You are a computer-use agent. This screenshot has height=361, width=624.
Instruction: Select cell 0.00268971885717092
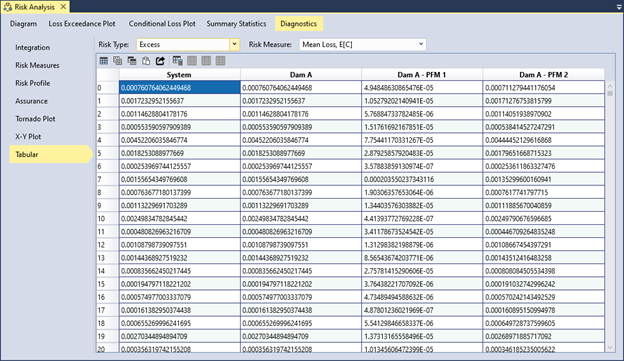[544, 336]
